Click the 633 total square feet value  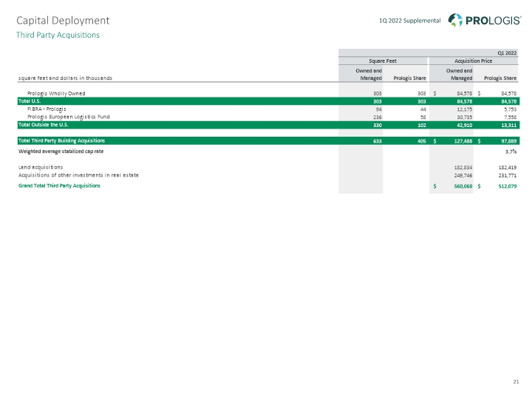(x=378, y=141)
